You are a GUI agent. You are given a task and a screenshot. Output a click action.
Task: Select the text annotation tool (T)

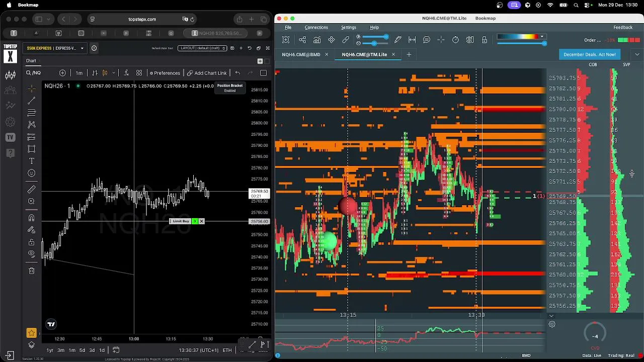coord(31,161)
